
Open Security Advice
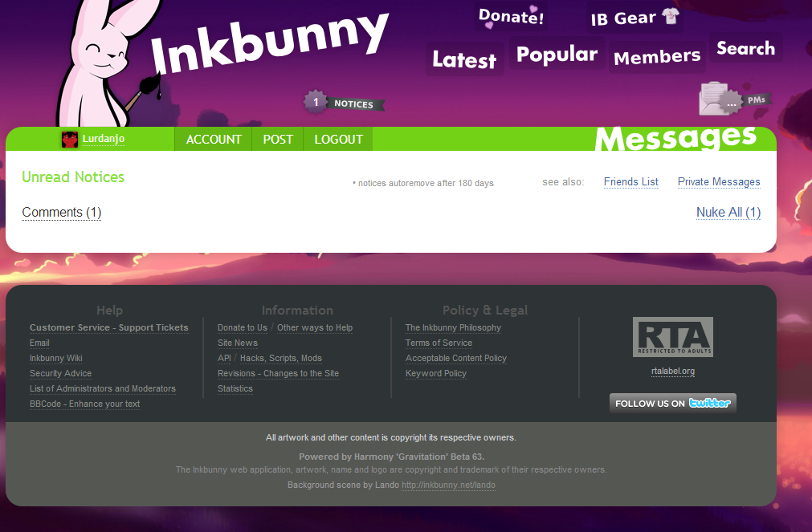tap(60, 373)
